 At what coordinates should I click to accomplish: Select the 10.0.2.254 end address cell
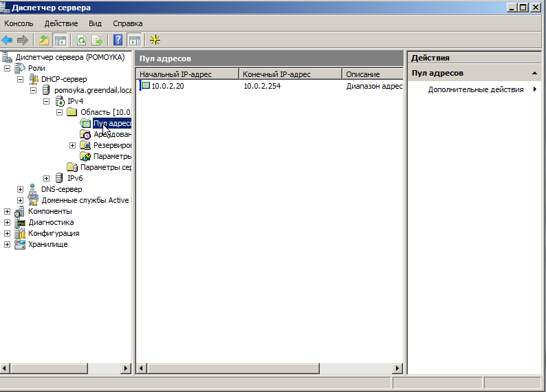262,86
